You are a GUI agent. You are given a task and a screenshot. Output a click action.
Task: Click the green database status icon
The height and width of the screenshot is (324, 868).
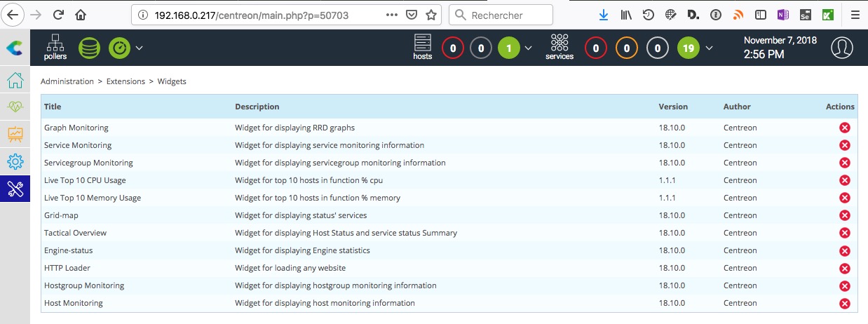click(89, 48)
